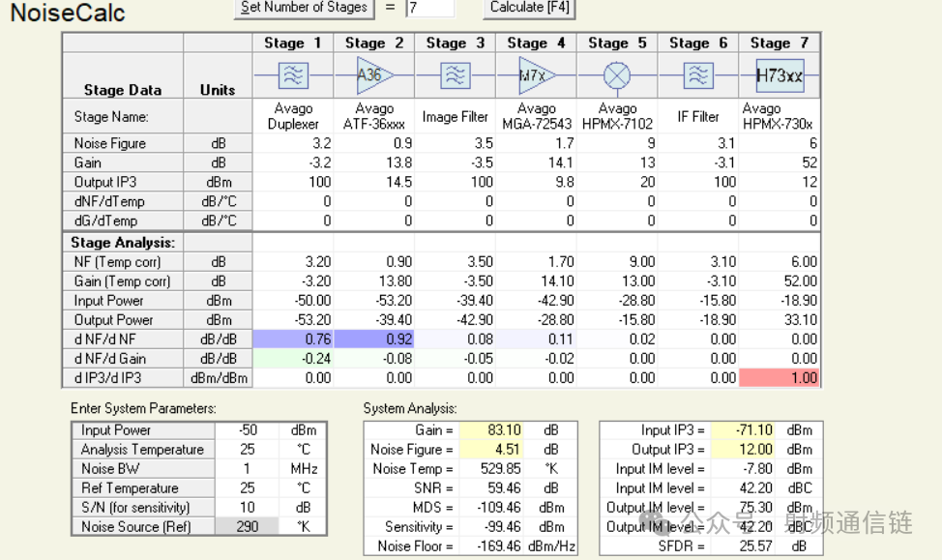Click the Image Filter stage name cell

pos(456,116)
